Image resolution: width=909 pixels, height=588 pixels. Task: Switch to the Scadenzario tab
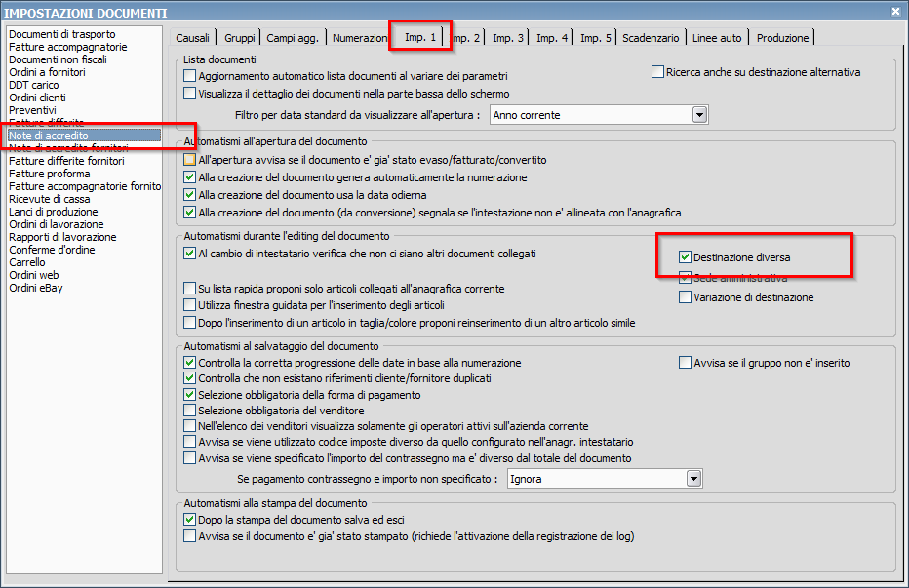point(651,38)
